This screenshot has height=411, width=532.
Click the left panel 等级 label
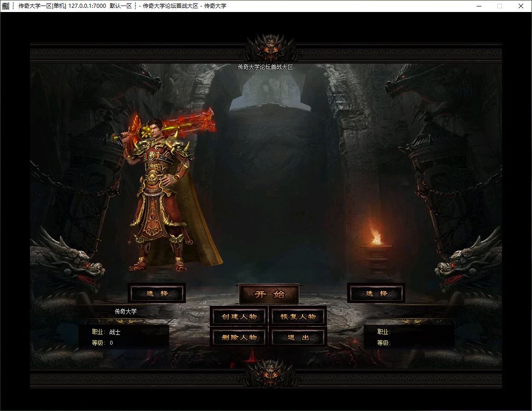pyautogui.click(x=99, y=343)
